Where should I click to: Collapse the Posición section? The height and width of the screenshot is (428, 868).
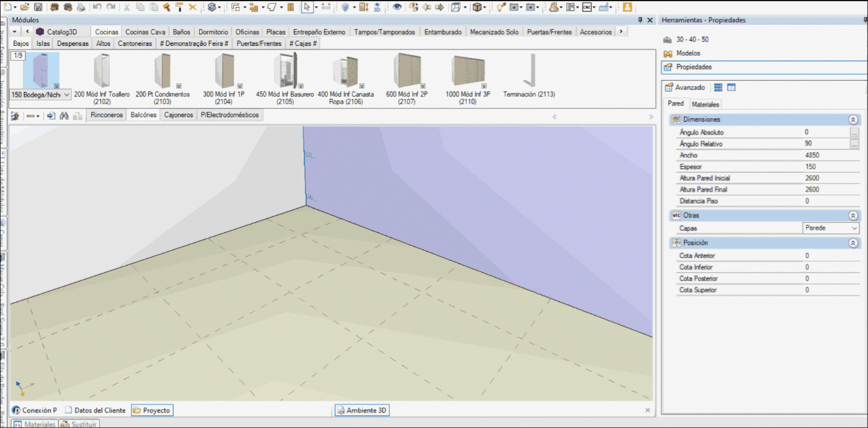[853, 243]
